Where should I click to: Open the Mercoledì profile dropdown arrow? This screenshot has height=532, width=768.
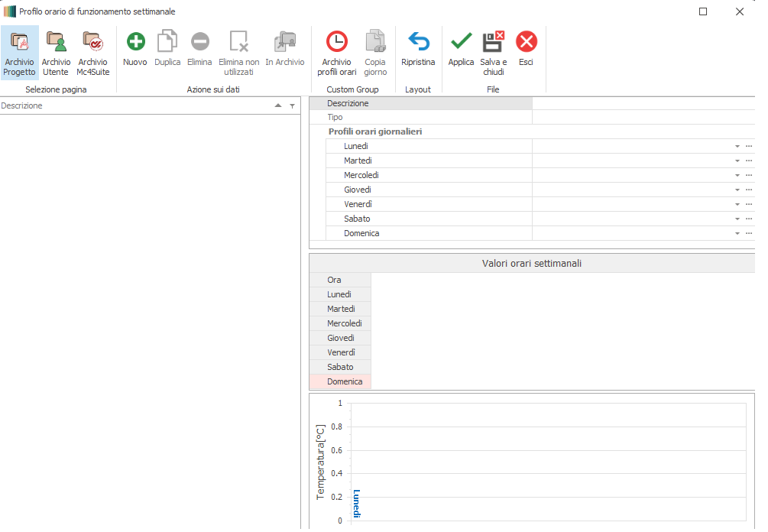pos(737,175)
